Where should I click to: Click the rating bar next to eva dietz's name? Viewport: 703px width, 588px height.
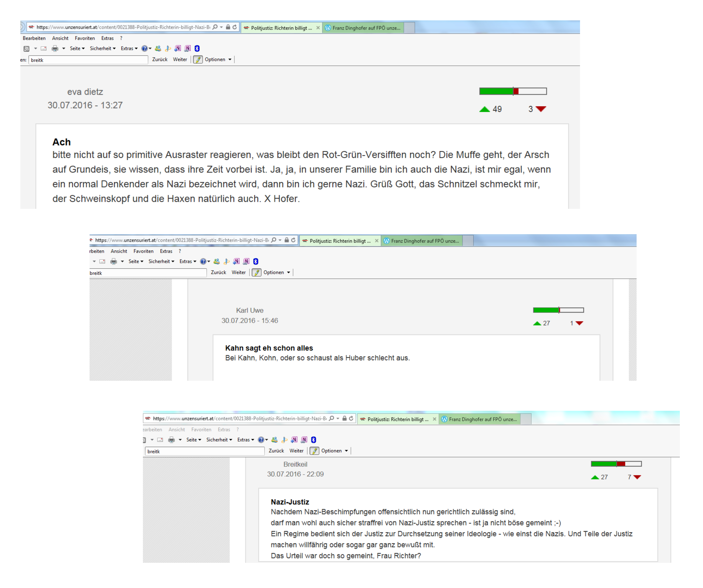click(x=513, y=91)
